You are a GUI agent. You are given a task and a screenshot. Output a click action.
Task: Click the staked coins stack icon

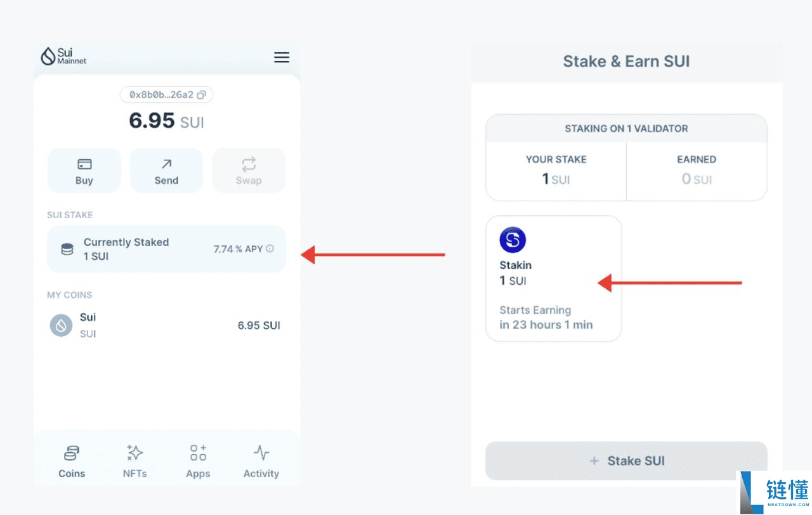(67, 249)
